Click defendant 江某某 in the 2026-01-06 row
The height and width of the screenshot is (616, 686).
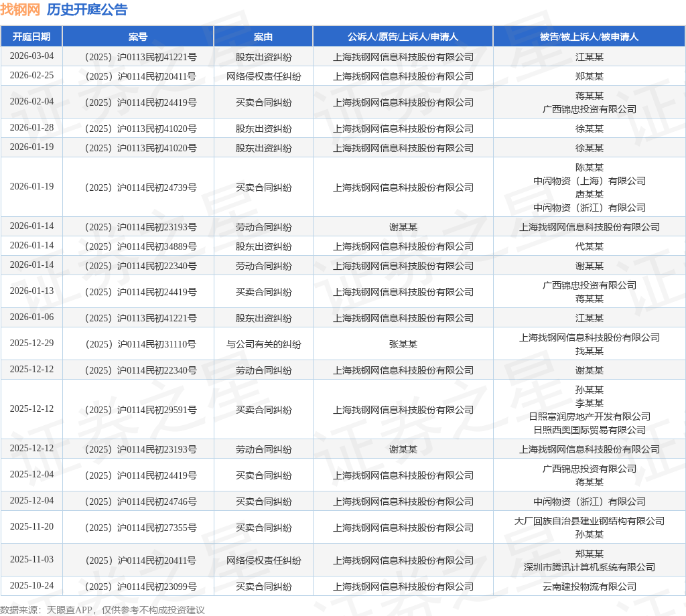coord(590,318)
